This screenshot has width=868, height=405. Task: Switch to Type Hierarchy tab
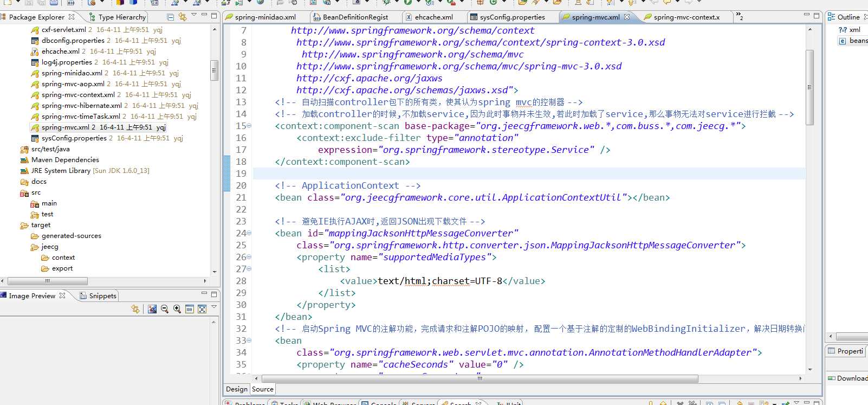click(x=118, y=17)
